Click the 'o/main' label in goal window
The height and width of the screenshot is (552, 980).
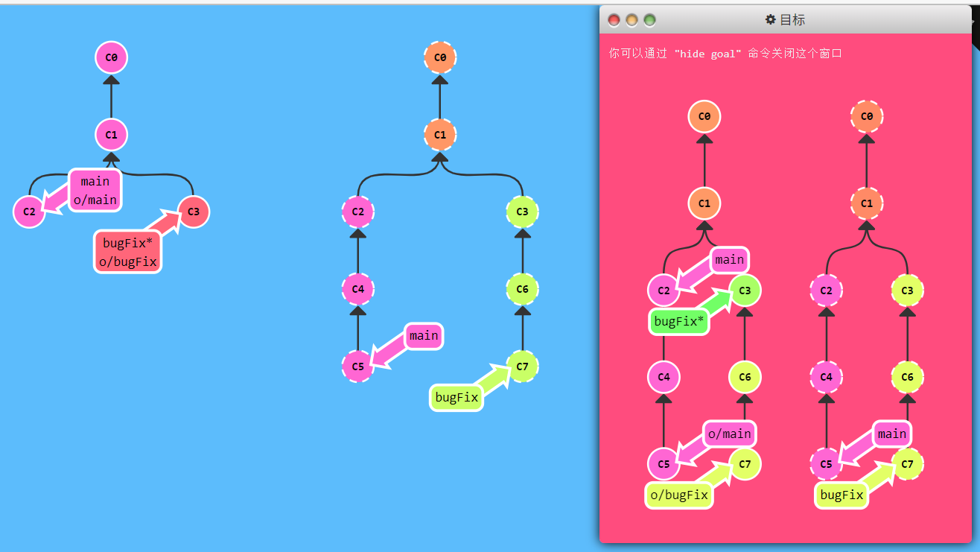pyautogui.click(x=730, y=434)
